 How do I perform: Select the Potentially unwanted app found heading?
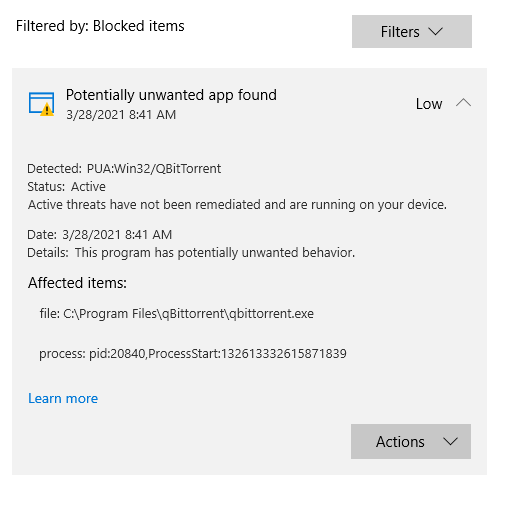click(x=171, y=95)
